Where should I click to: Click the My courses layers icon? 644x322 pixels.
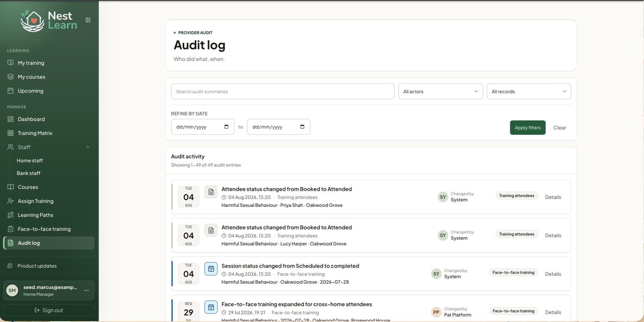click(11, 77)
